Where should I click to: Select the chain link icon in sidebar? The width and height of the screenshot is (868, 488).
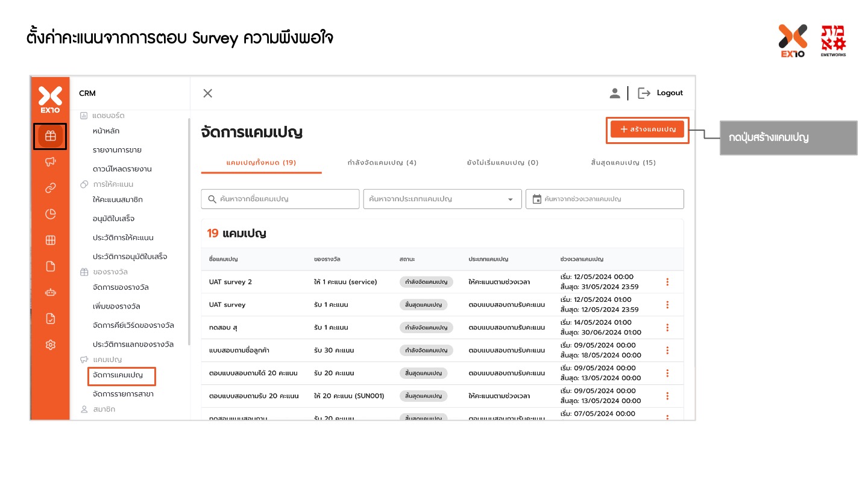coord(51,188)
